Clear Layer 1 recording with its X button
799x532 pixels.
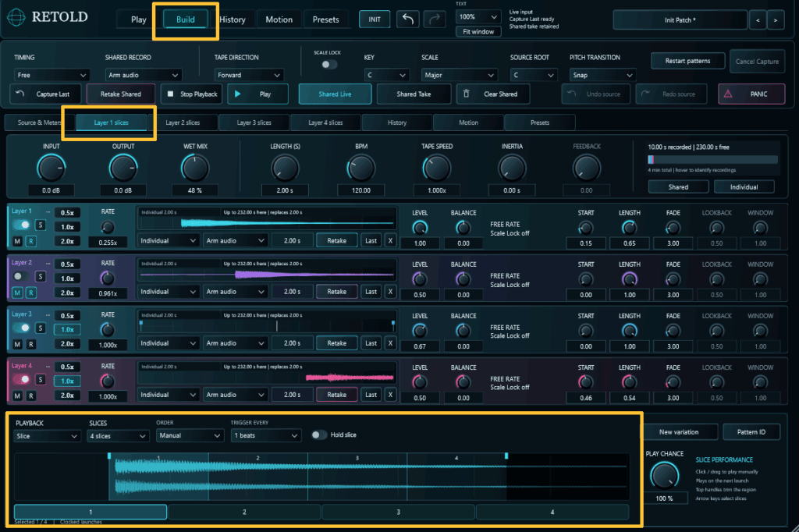point(390,240)
